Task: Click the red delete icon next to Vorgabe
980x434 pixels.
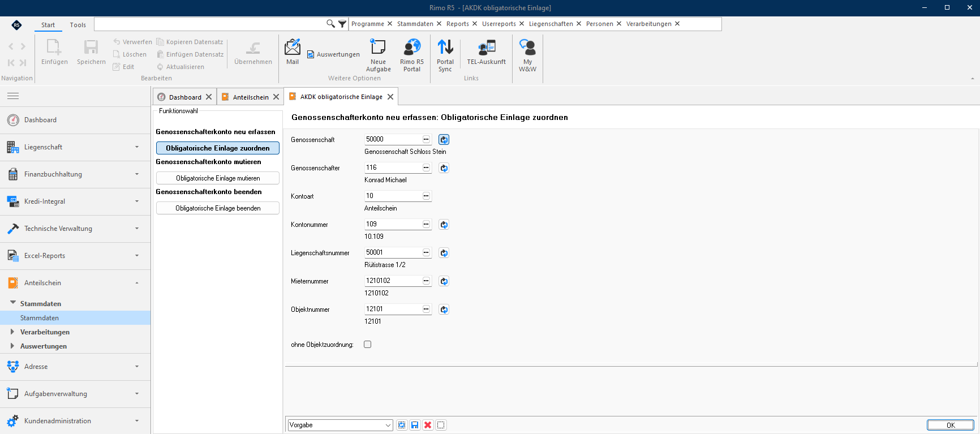Action: click(x=428, y=425)
